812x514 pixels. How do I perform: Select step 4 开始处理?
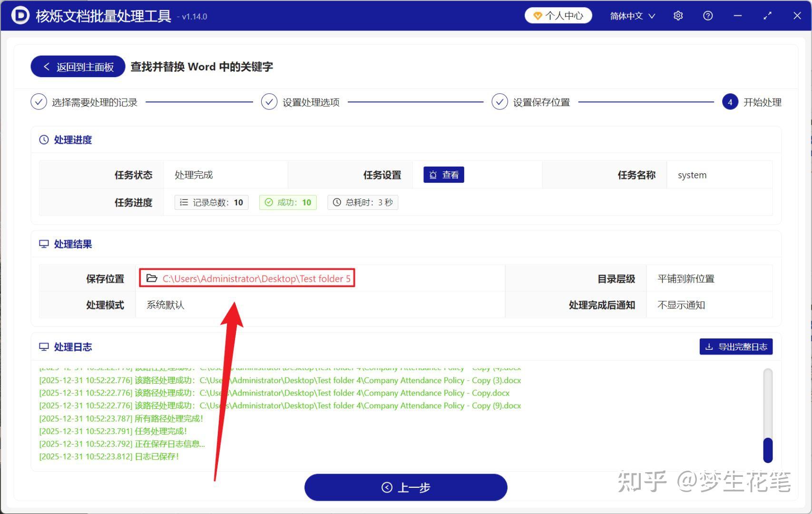point(752,102)
